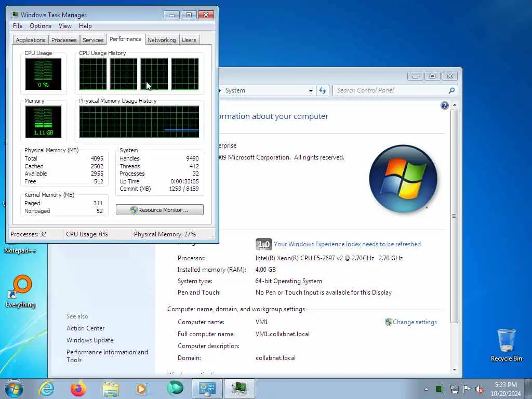Open Help menu in Task Manager

85,26
